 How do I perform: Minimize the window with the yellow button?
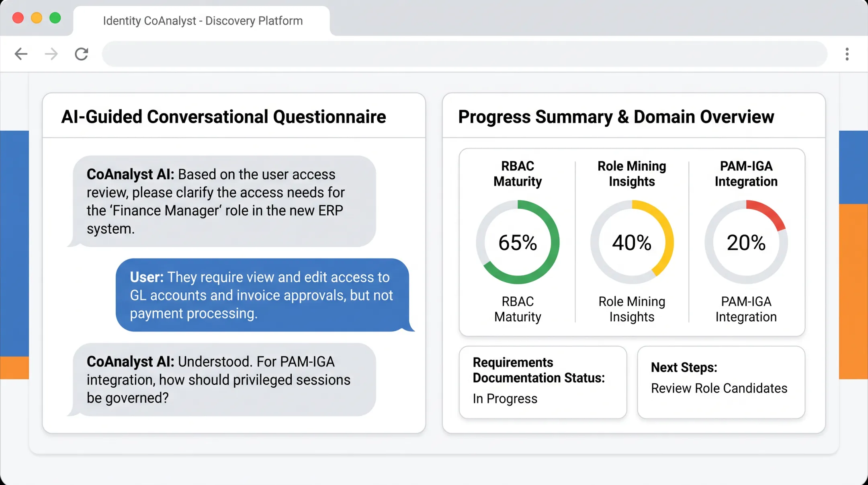[37, 18]
